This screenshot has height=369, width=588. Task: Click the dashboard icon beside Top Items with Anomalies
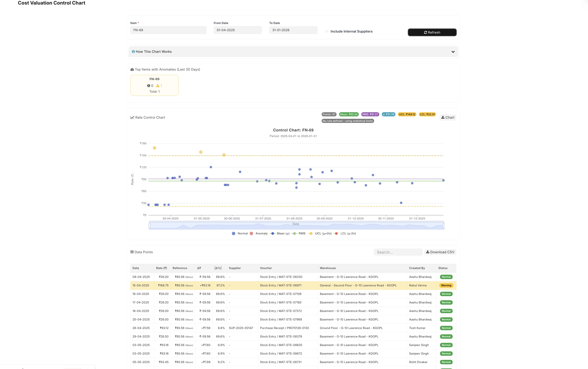(132, 70)
